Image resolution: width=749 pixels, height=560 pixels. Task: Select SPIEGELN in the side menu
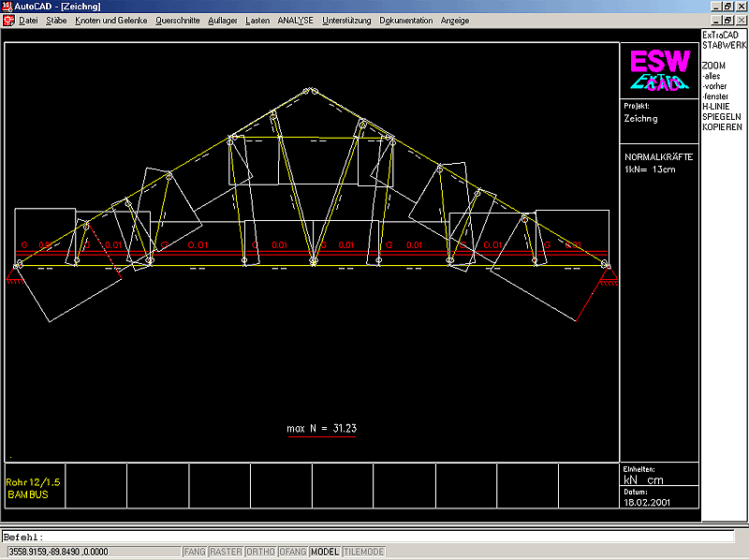tap(721, 117)
